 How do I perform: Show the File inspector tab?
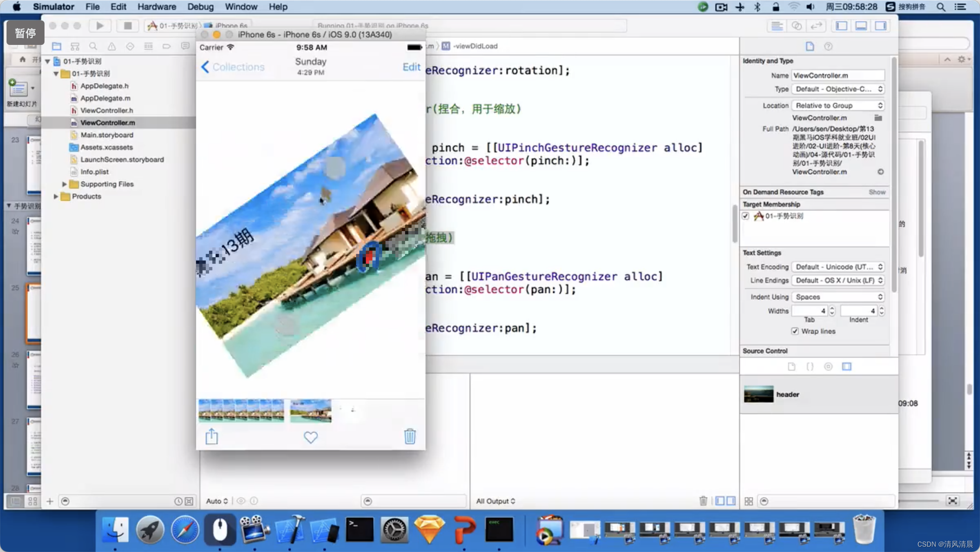tap(810, 46)
